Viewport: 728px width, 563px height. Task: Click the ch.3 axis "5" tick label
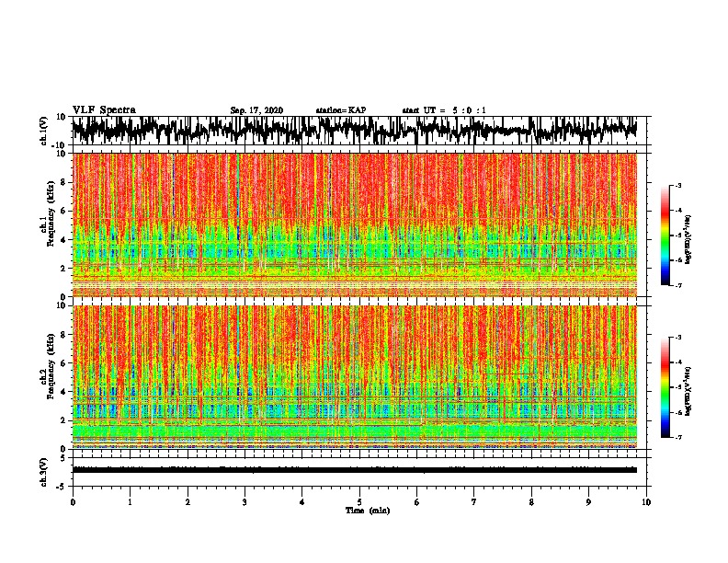63,458
